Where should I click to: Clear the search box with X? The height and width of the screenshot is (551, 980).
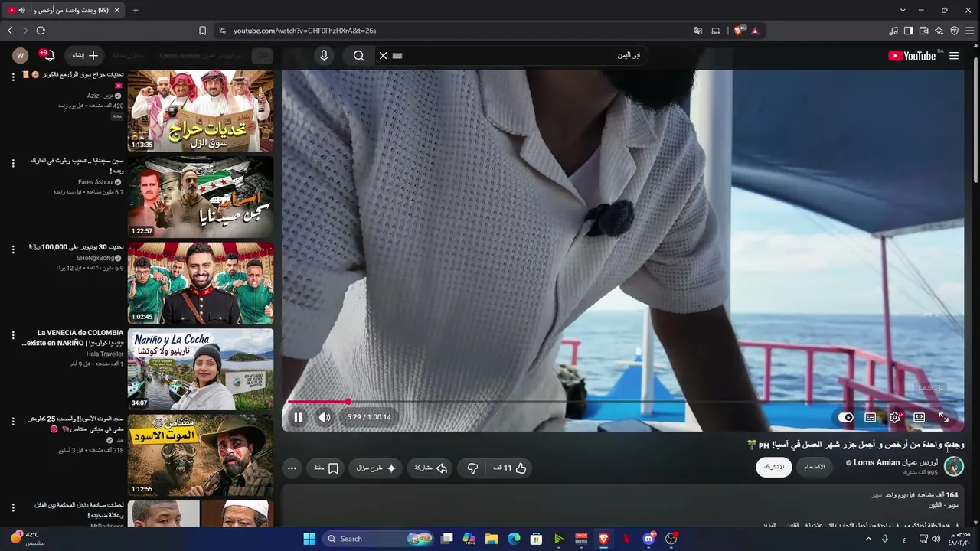tap(384, 56)
